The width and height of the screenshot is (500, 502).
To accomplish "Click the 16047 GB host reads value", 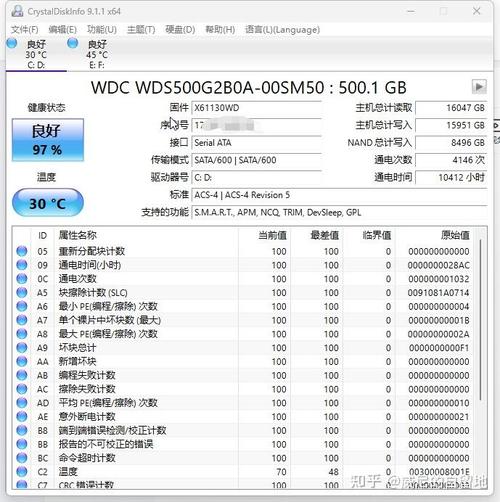I will click(451, 108).
